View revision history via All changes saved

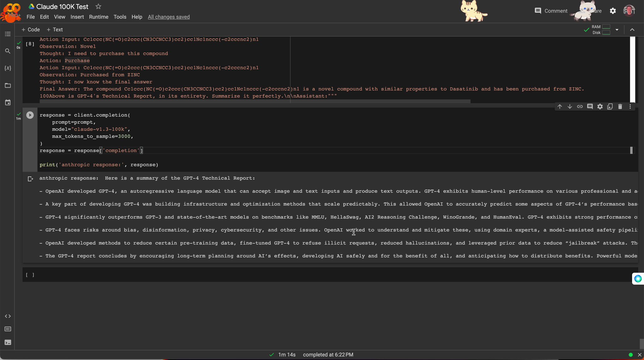pos(169,17)
